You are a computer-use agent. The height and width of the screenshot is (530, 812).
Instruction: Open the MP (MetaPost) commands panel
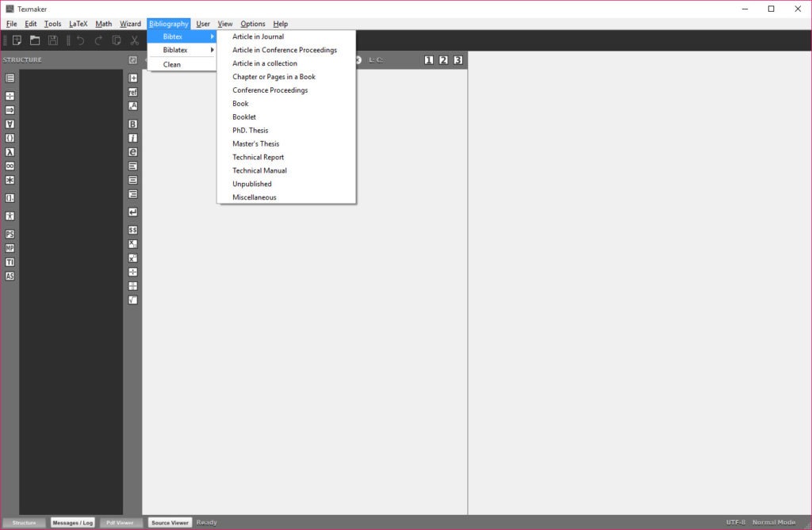(10, 249)
